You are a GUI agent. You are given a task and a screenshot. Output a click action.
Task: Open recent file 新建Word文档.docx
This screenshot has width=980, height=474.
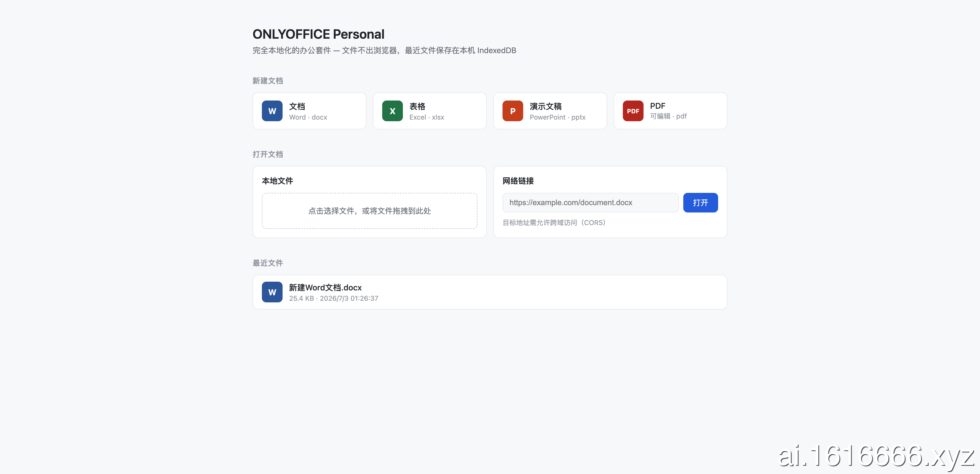[x=490, y=292]
